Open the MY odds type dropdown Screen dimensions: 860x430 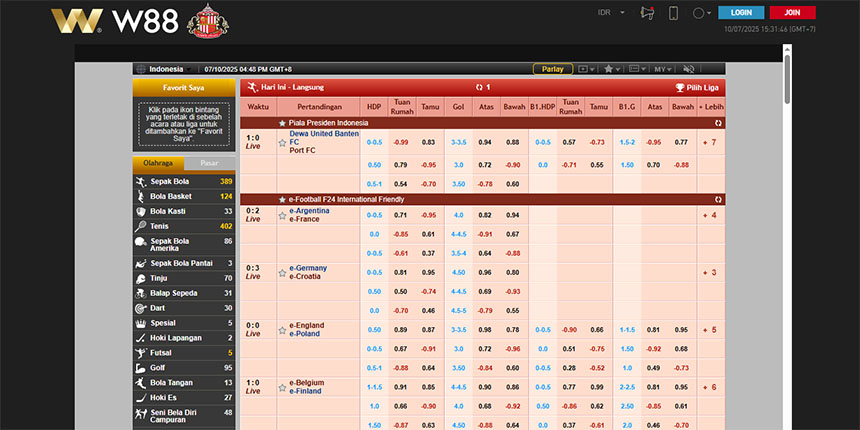(x=663, y=69)
